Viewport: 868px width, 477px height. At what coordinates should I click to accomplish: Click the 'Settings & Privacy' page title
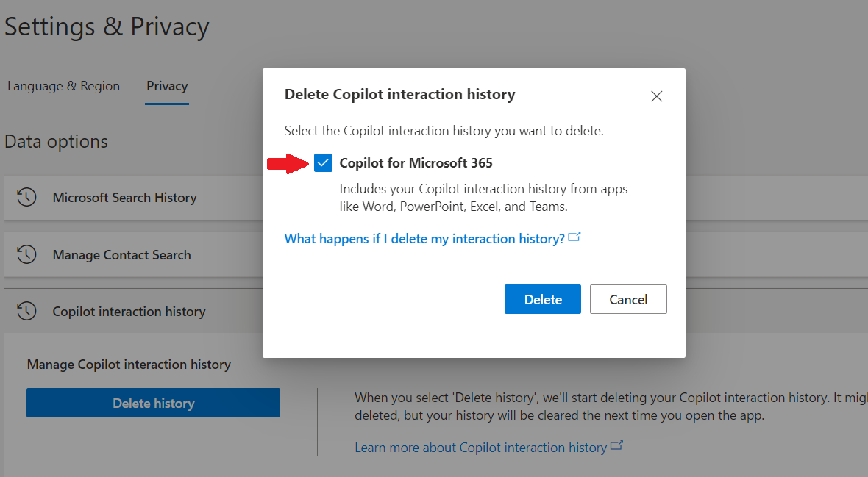click(x=107, y=26)
